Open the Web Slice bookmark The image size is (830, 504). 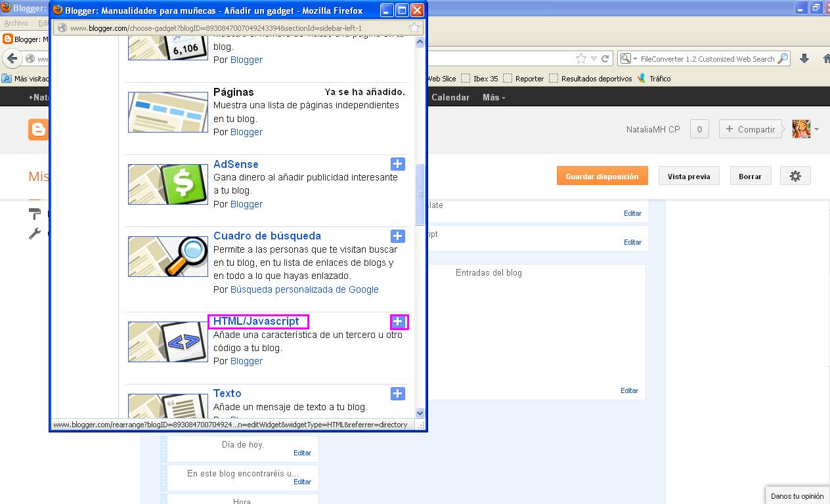441,78
